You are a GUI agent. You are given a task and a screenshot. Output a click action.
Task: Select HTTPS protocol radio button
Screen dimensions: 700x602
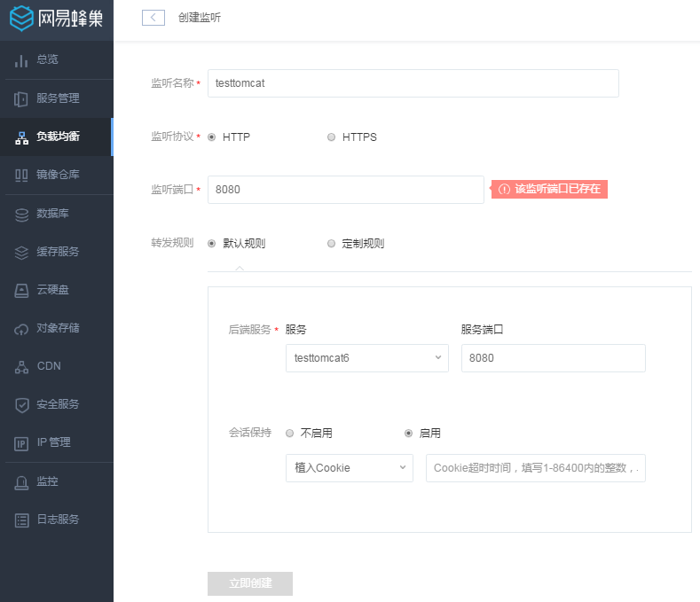point(331,137)
